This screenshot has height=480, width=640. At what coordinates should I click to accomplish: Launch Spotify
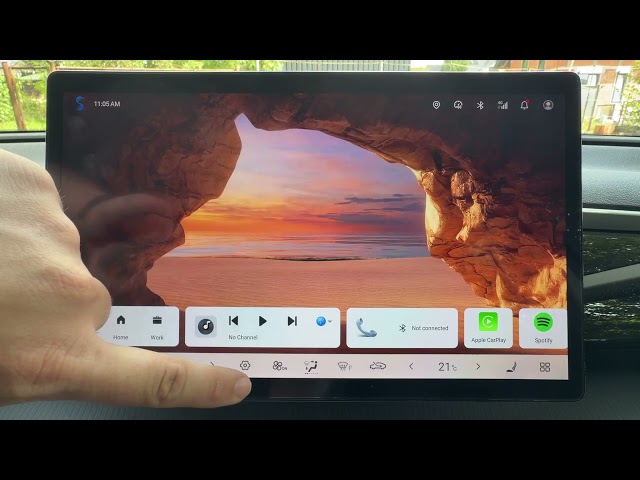pyautogui.click(x=543, y=328)
